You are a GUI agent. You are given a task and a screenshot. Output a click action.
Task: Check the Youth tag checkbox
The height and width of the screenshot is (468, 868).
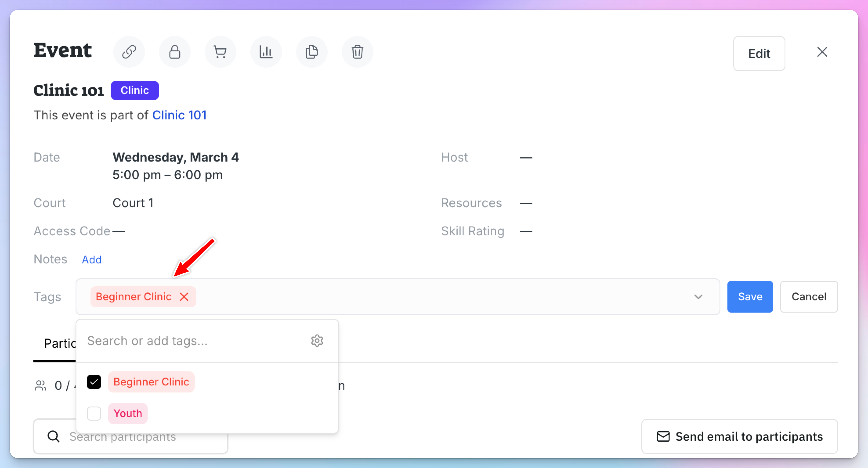coord(94,413)
